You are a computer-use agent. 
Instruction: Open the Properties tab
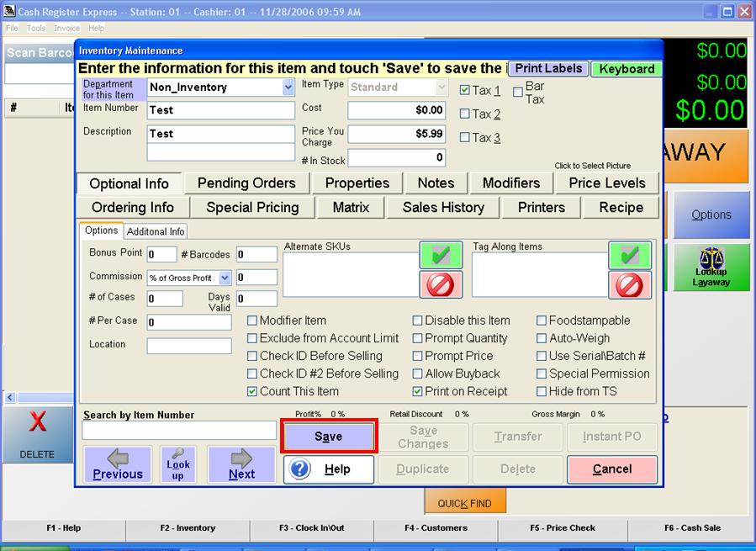(x=357, y=183)
